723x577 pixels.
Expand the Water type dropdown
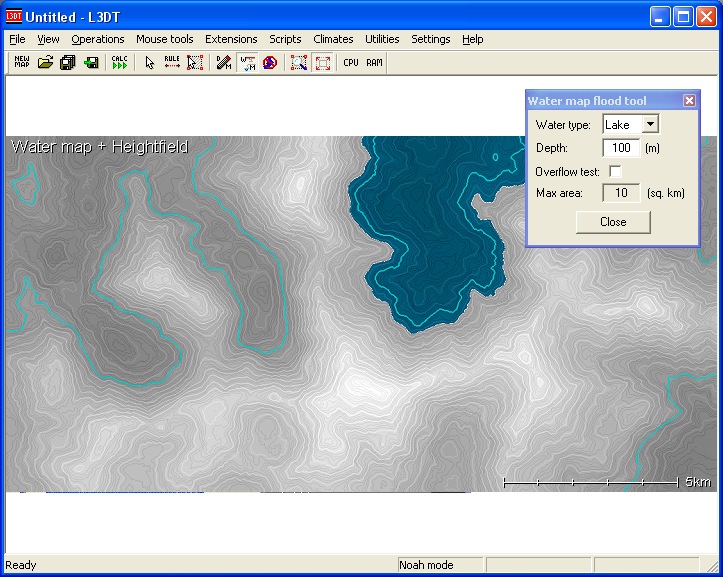coord(649,125)
